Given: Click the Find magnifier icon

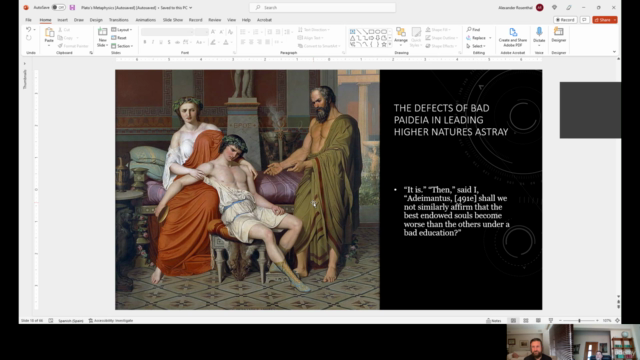Looking at the screenshot, I should tap(469, 29).
